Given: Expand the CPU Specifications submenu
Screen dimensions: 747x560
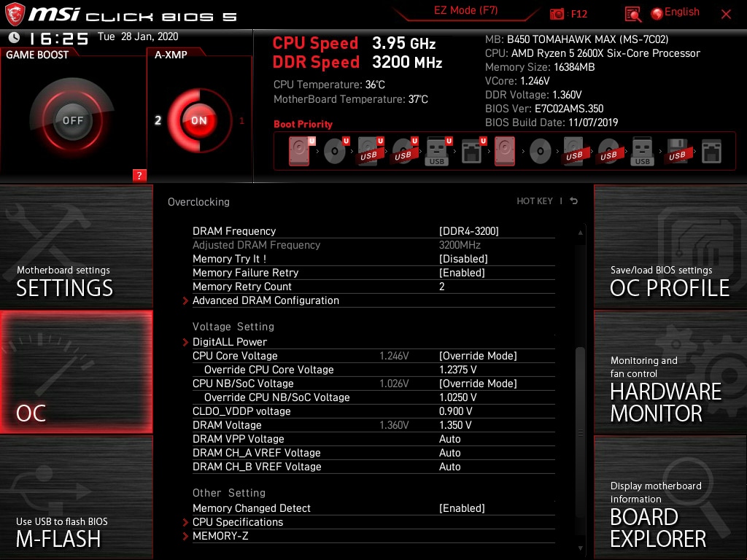Looking at the screenshot, I should pyautogui.click(x=237, y=522).
